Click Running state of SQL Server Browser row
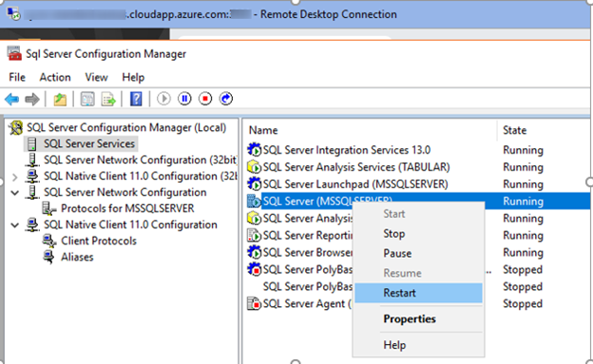Image resolution: width=593 pixels, height=364 pixels. (x=523, y=253)
